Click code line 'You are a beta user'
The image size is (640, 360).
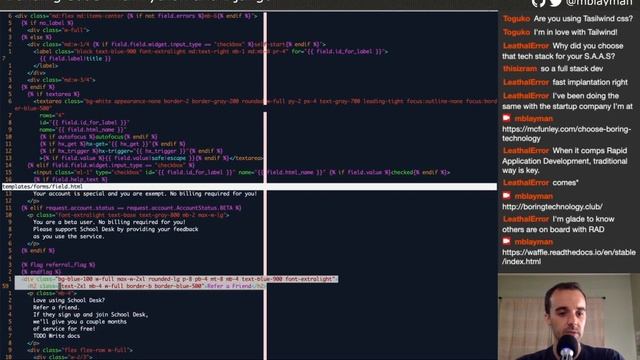coord(109,222)
